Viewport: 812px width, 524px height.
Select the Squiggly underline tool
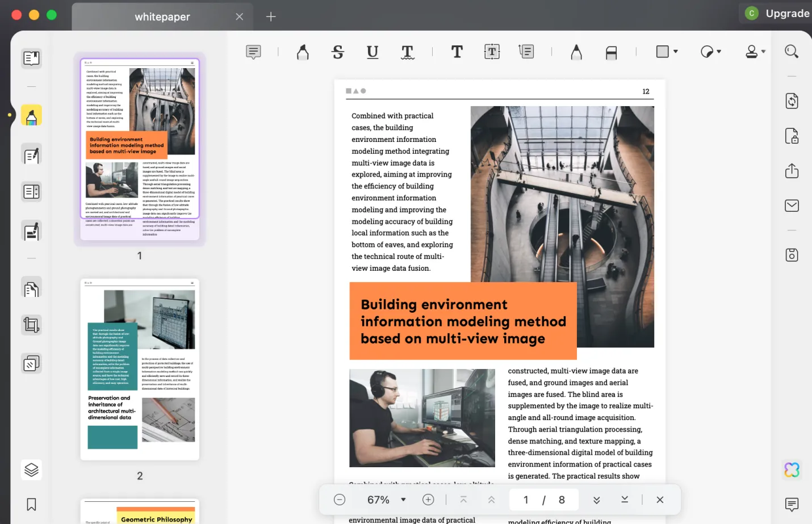pos(407,52)
